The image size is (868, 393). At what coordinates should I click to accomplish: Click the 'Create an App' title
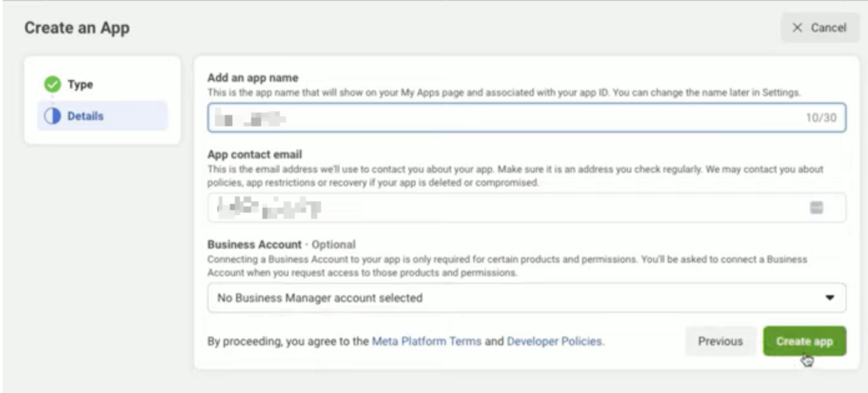point(77,28)
